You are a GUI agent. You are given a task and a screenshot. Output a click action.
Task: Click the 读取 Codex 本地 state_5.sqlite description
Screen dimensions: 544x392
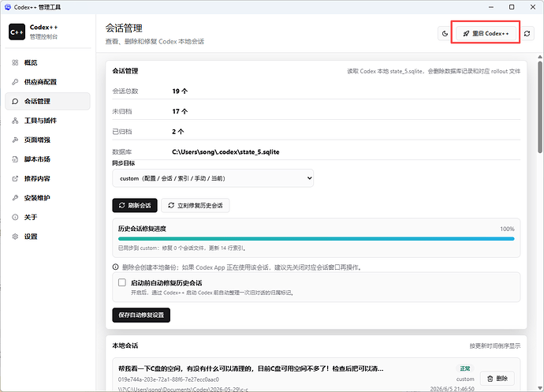point(434,71)
